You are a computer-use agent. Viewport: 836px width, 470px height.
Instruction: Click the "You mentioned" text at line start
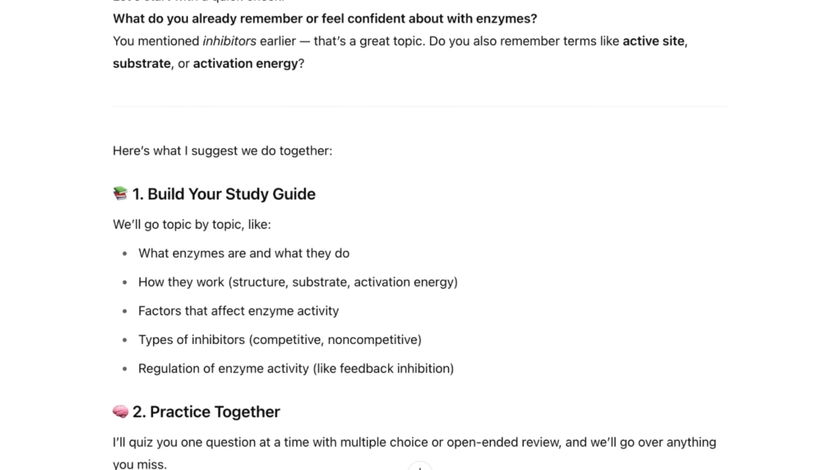[x=155, y=41]
